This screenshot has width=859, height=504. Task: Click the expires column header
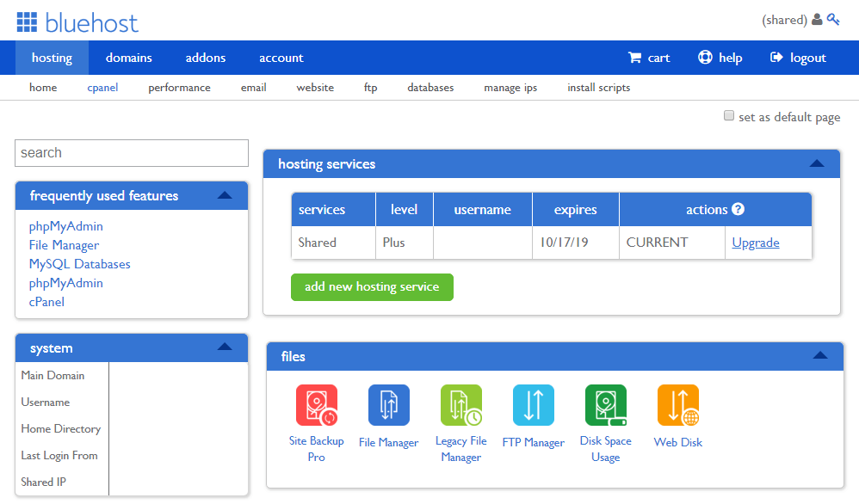coord(575,209)
